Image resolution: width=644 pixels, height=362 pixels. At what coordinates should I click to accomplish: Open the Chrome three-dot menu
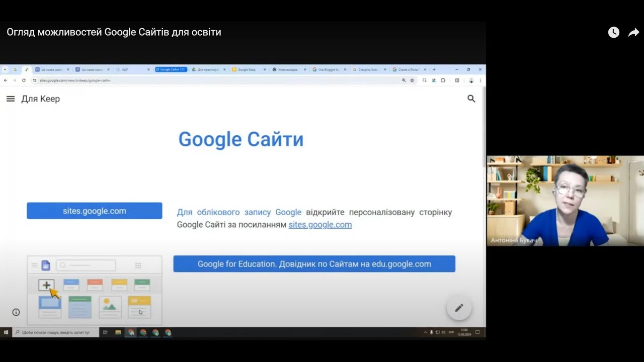pos(480,80)
